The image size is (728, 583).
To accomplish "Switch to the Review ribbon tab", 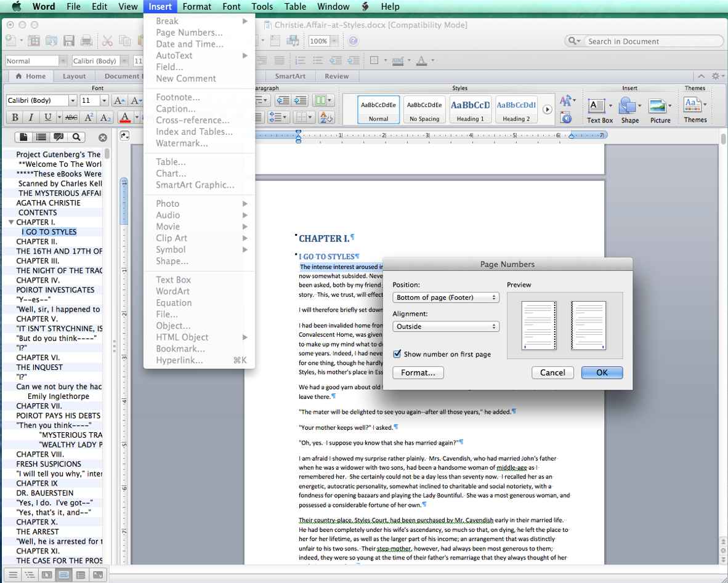I will coord(336,76).
